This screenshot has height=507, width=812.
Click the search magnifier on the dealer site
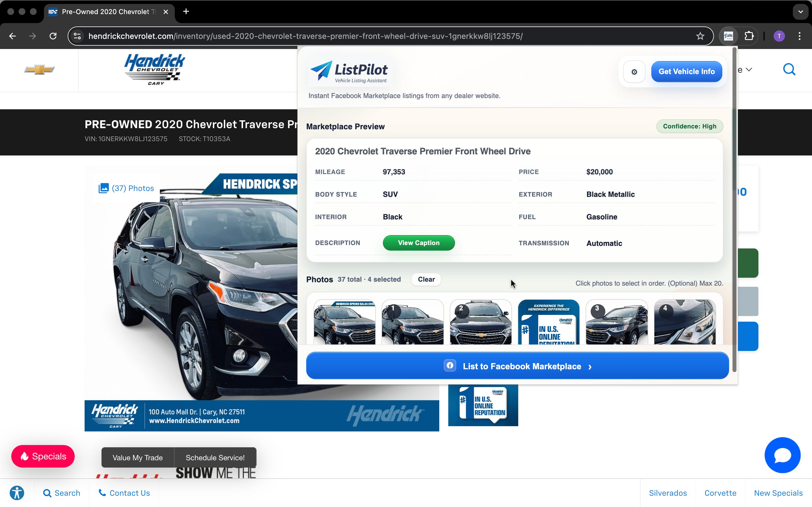[x=789, y=69]
